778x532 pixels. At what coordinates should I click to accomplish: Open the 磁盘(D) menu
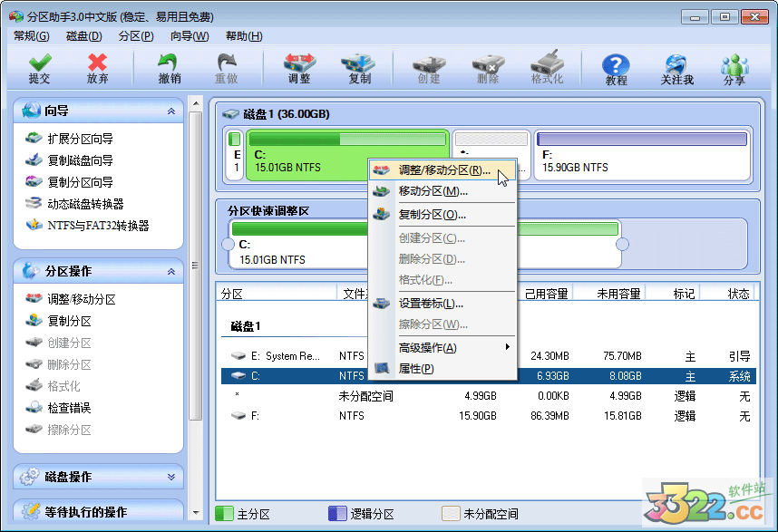pyautogui.click(x=83, y=35)
